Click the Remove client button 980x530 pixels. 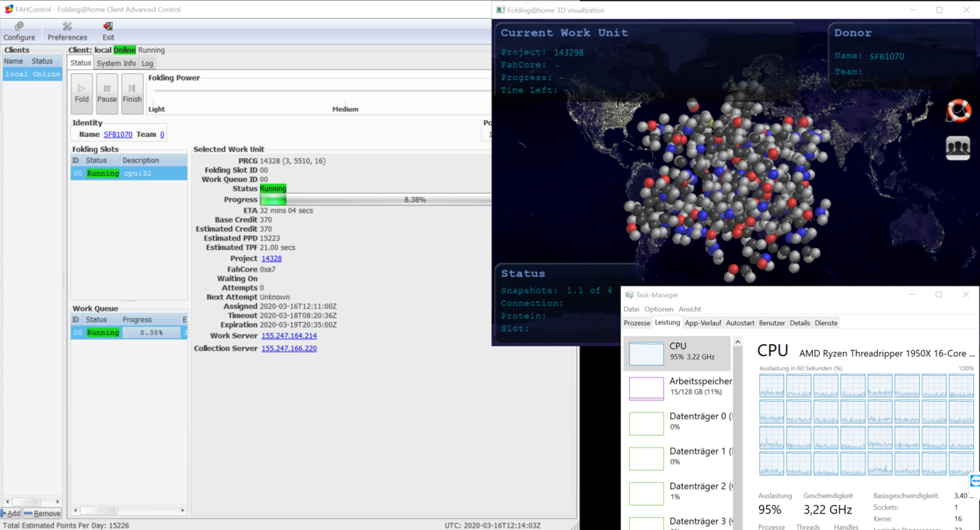pos(42,514)
